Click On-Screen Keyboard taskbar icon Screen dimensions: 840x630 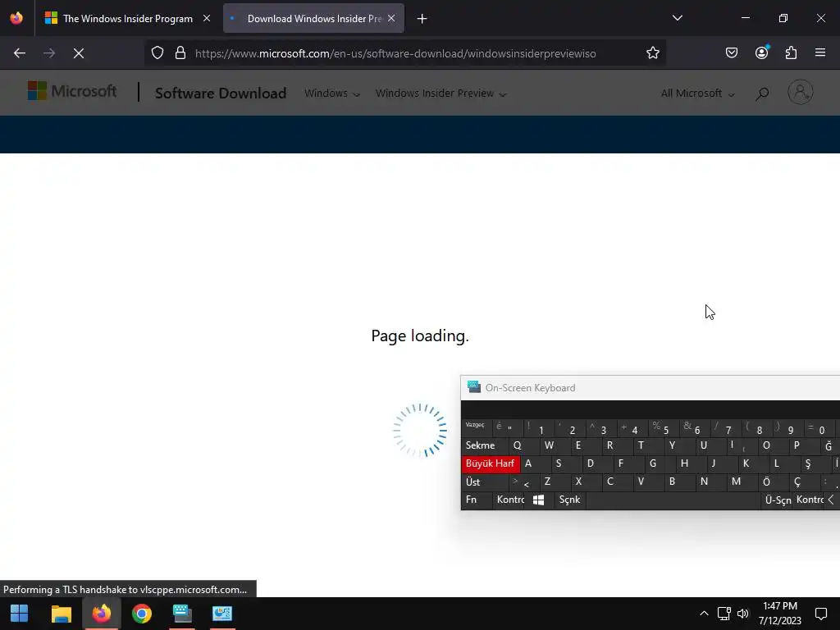(182, 614)
